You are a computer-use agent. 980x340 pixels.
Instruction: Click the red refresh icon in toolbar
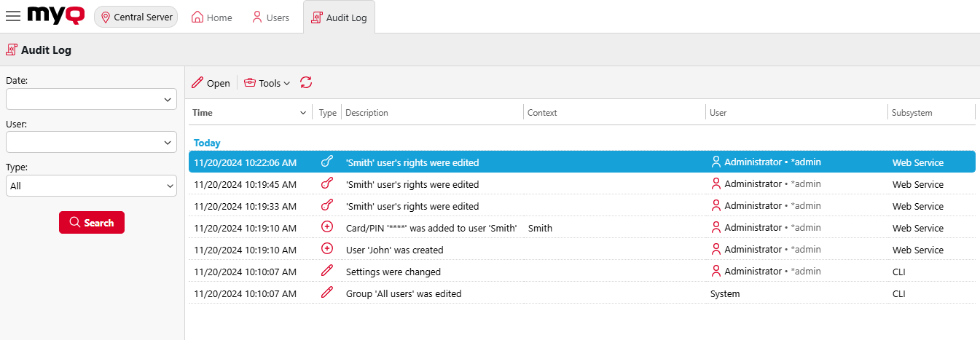coord(306,83)
